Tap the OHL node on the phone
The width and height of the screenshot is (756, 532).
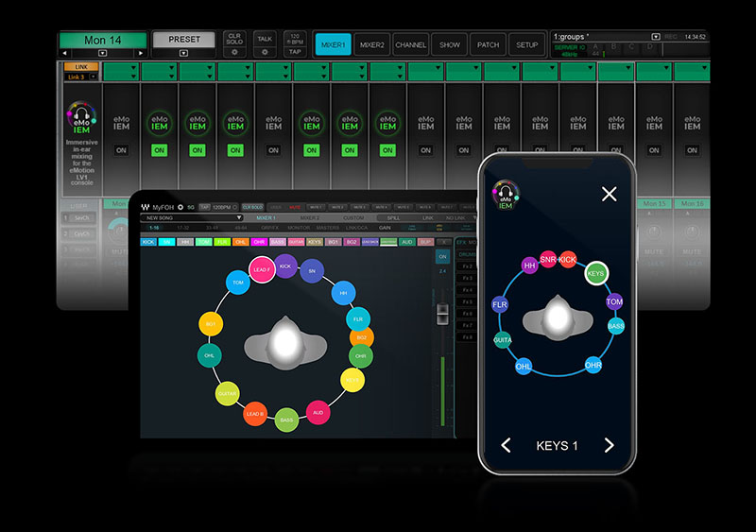pos(524,366)
